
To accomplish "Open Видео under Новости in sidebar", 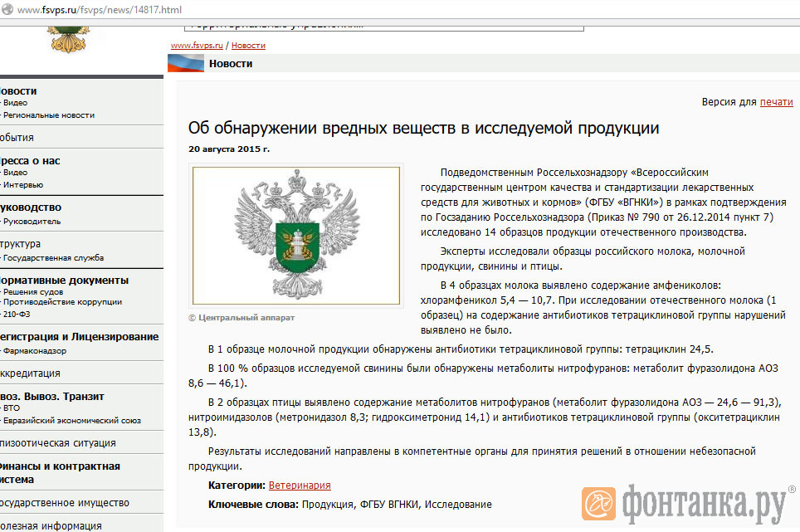I will click(15, 103).
